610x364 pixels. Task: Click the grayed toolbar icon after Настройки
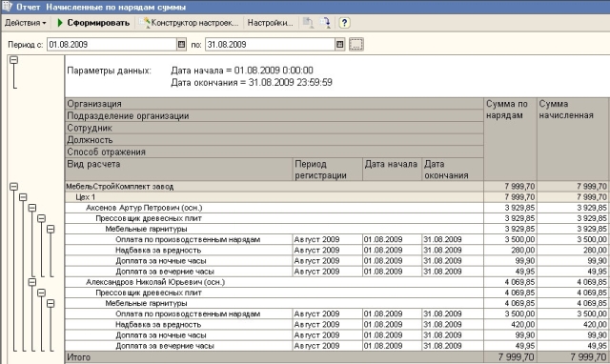(x=308, y=23)
